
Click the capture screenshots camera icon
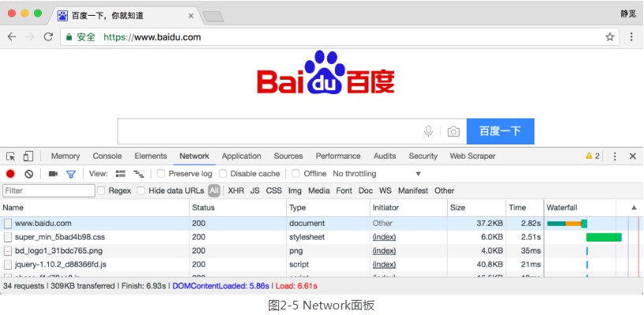coord(53,174)
